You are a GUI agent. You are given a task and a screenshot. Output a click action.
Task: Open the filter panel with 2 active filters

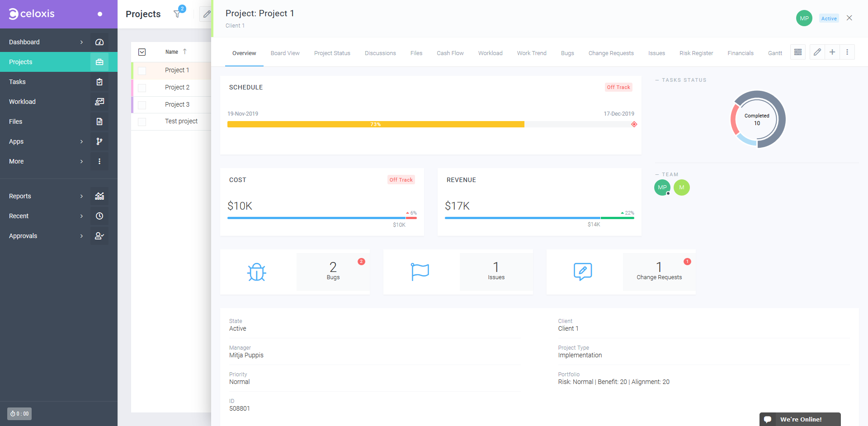click(177, 14)
